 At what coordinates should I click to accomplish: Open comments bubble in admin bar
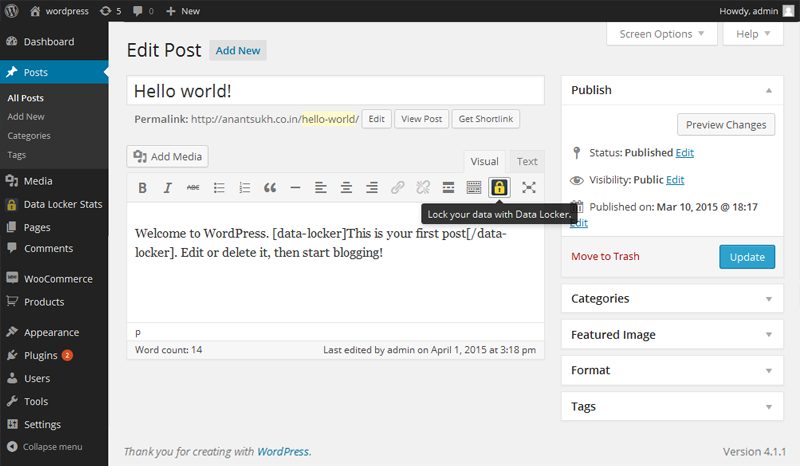(143, 11)
